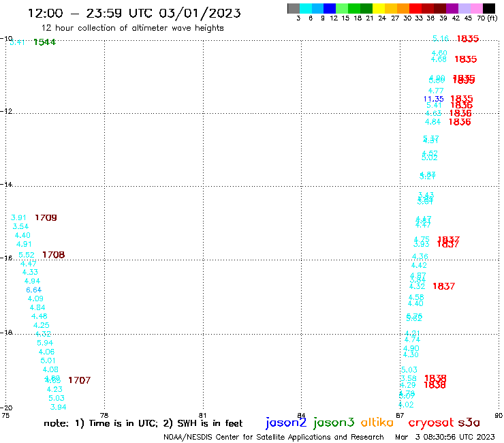Click the jason3 satellite legend label
Screen dimensions: 504x443
[334, 423]
